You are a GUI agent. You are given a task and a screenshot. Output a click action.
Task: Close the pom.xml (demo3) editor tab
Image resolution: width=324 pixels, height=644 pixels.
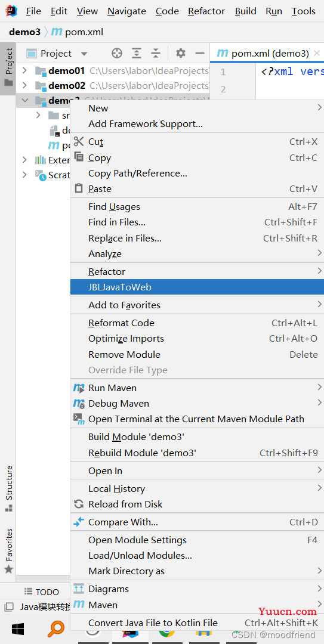(x=316, y=53)
